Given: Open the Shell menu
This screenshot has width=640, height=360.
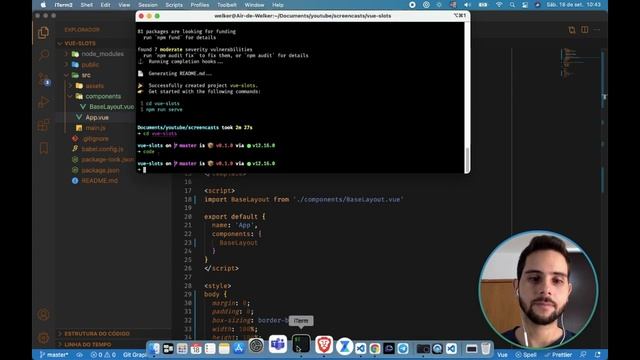Looking at the screenshot, I should [87, 5].
